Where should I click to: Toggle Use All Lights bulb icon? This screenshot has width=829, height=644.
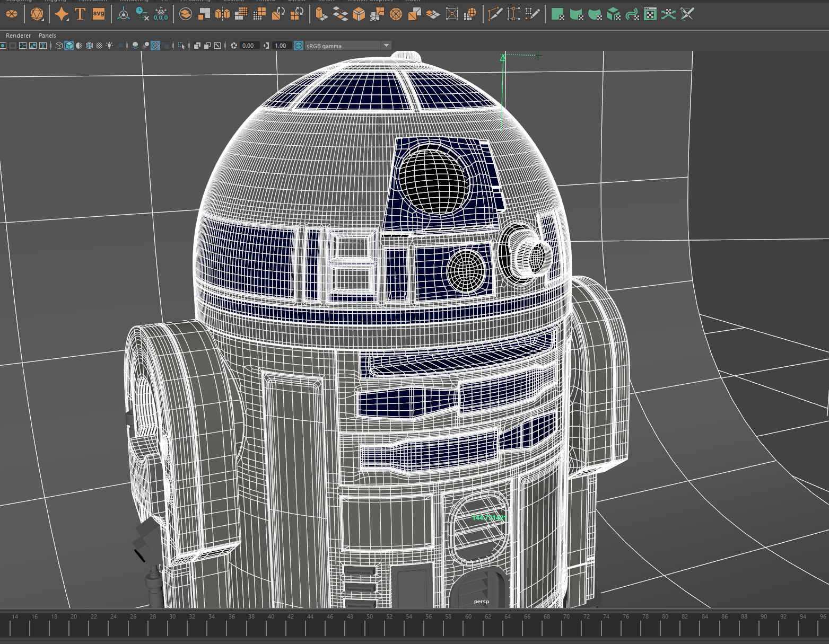(x=109, y=46)
